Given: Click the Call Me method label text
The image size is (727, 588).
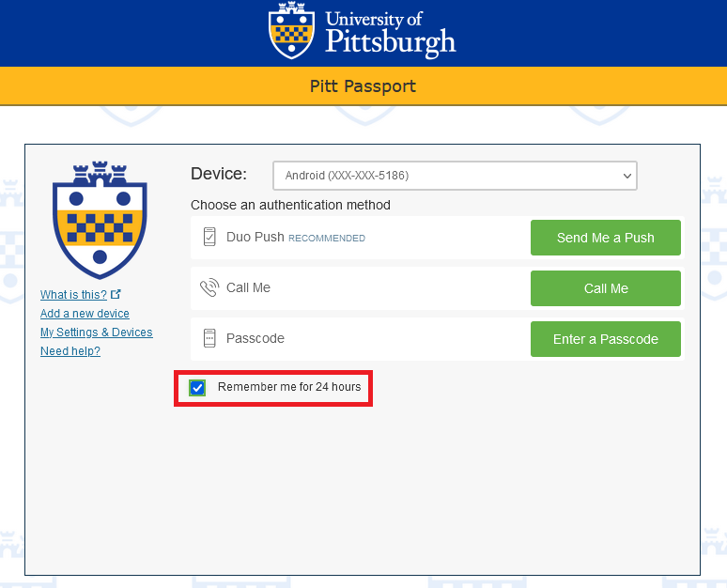Looking at the screenshot, I should (248, 287).
